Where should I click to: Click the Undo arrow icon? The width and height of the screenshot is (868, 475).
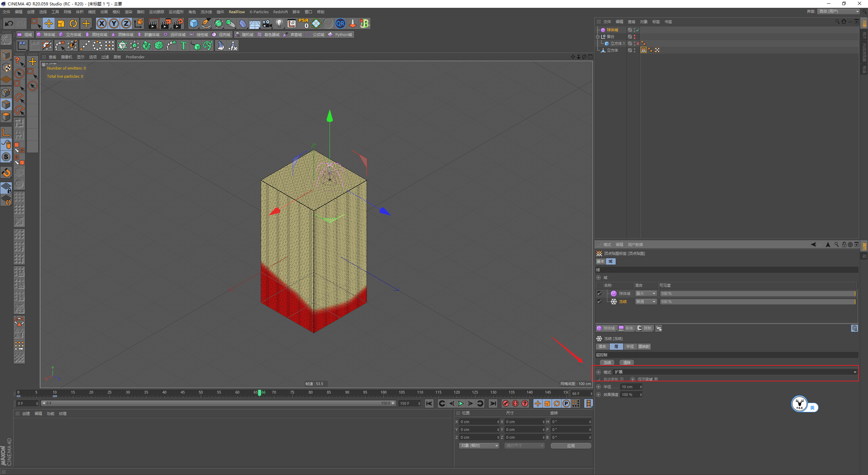(9, 23)
